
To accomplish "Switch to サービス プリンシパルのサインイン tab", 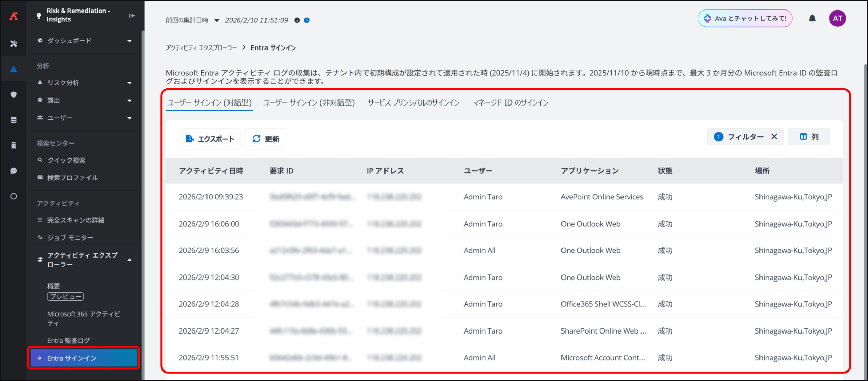I will (413, 102).
